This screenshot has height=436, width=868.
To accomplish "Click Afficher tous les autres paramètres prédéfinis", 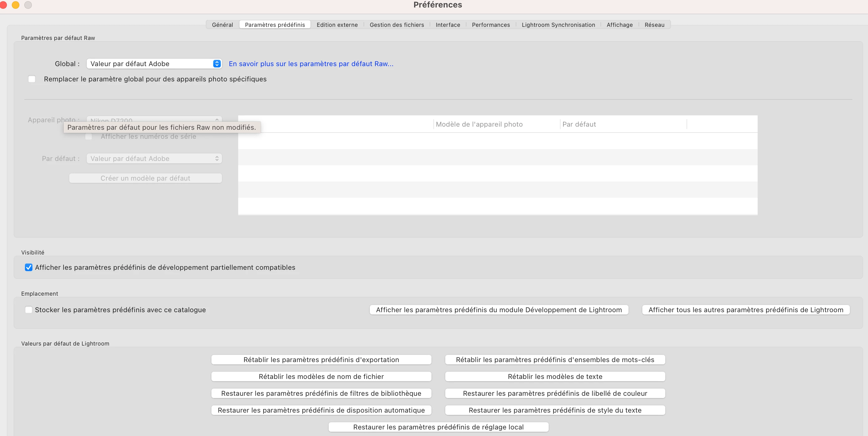I will click(746, 310).
